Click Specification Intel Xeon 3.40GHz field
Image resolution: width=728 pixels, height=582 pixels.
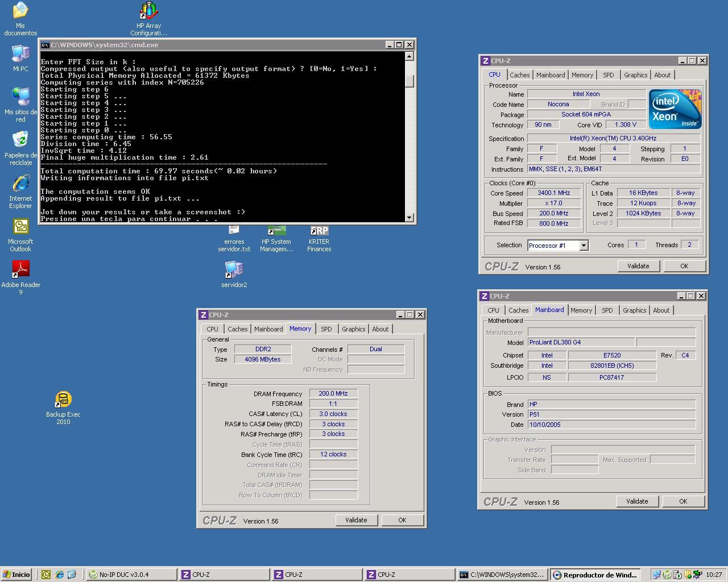(614, 139)
